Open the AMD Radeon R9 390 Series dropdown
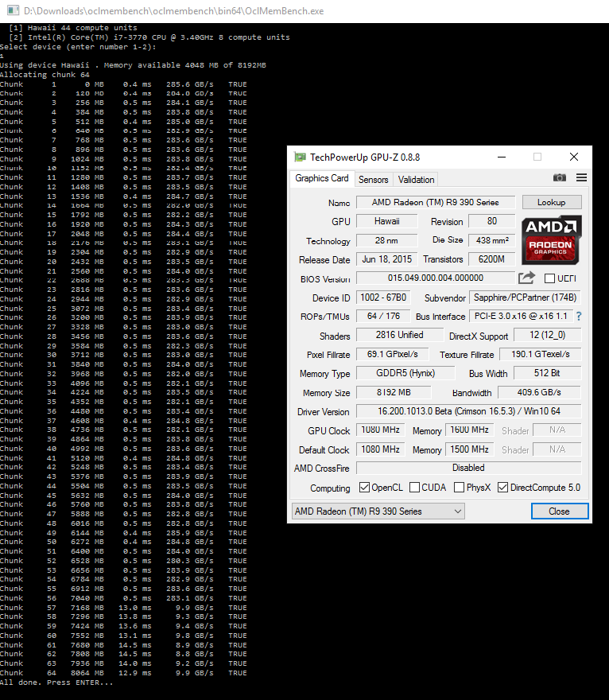Viewport: 609px width, 700px height. (x=378, y=511)
